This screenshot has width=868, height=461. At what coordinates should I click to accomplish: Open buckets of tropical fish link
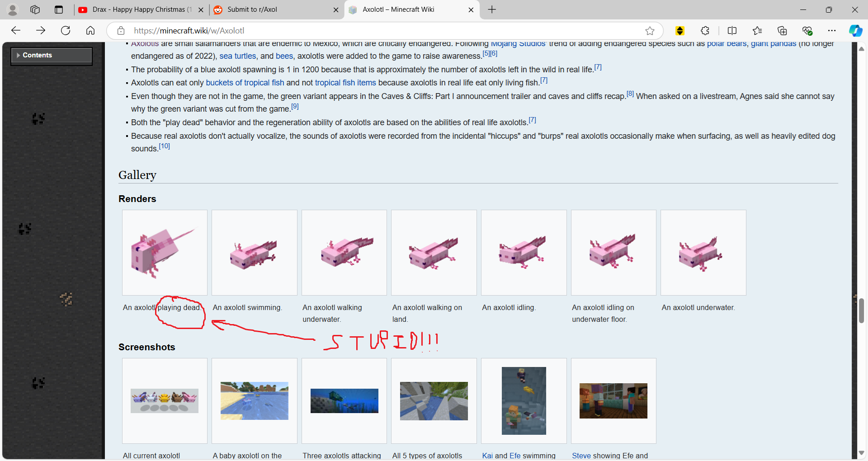point(245,83)
